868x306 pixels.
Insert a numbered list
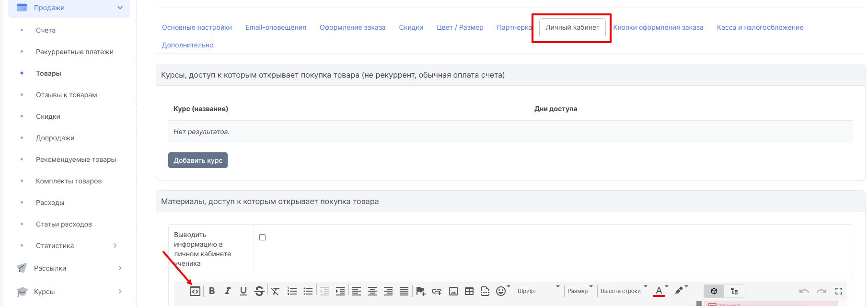point(292,291)
